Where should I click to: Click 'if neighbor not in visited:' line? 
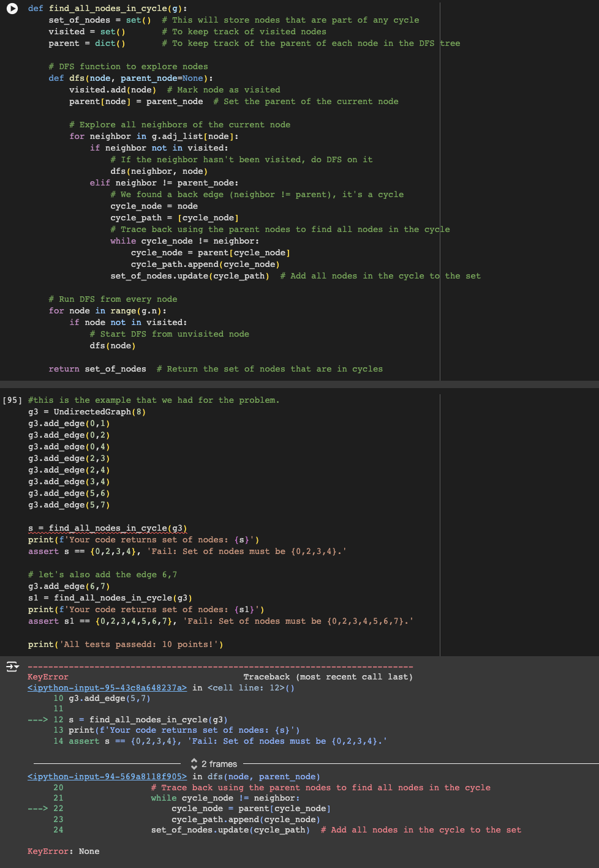point(159,148)
